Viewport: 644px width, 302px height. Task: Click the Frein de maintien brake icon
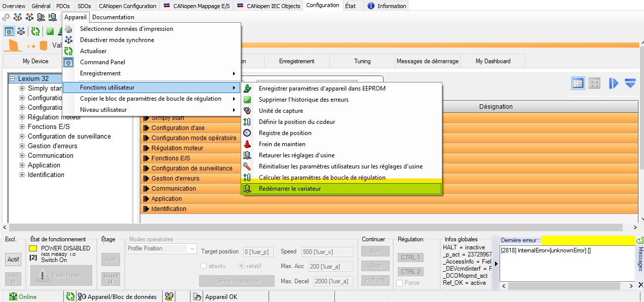[247, 144]
